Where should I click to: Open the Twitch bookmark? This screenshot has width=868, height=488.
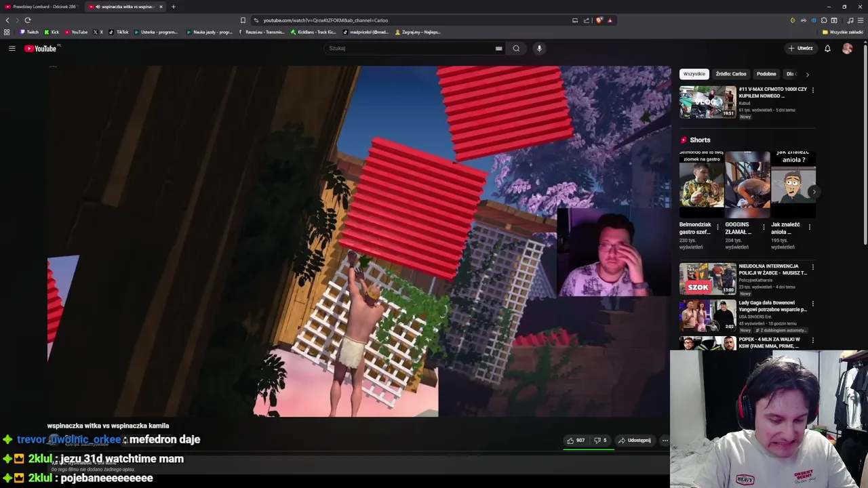point(29,32)
